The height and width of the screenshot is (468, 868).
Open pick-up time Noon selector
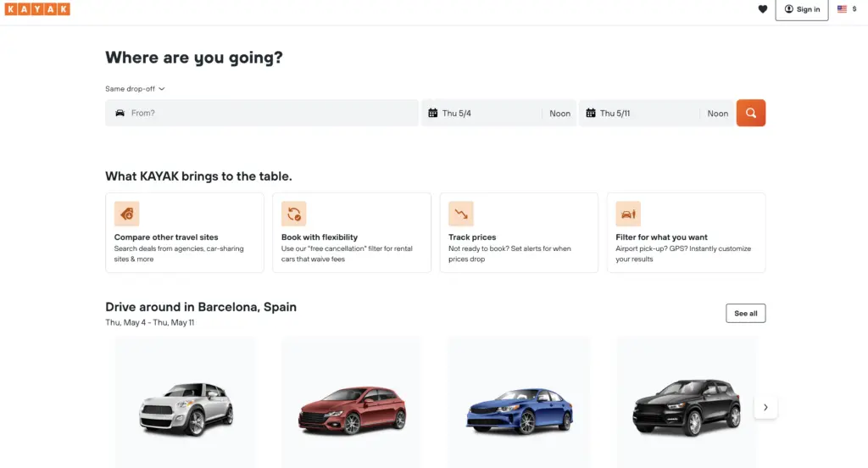tap(559, 114)
